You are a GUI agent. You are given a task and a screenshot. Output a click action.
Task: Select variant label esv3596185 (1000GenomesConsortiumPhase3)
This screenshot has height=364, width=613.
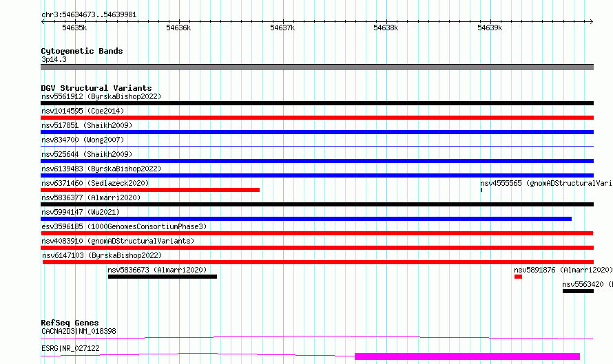124,226
